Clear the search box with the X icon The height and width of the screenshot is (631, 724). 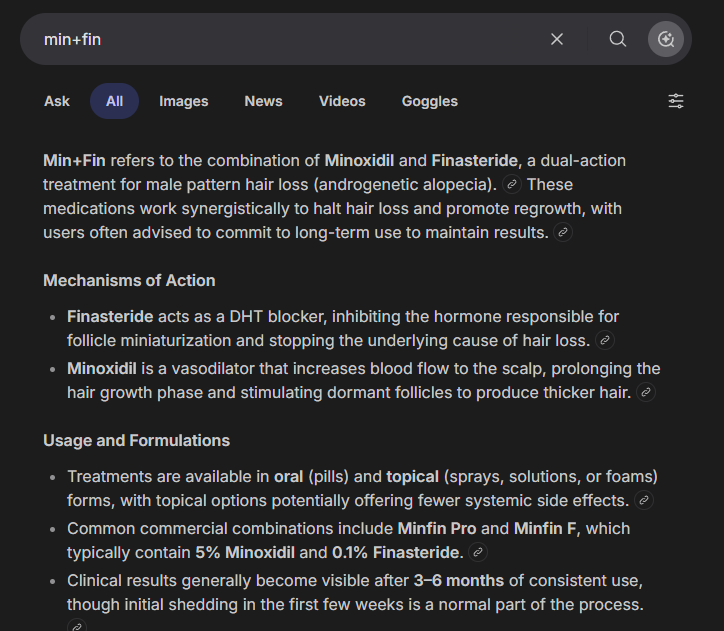[x=557, y=39]
